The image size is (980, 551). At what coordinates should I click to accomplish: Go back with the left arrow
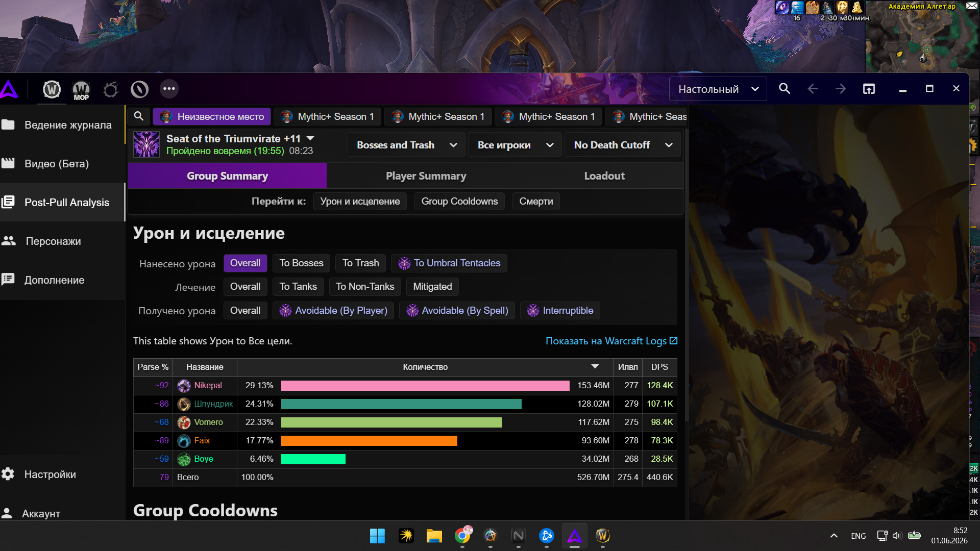(x=813, y=89)
